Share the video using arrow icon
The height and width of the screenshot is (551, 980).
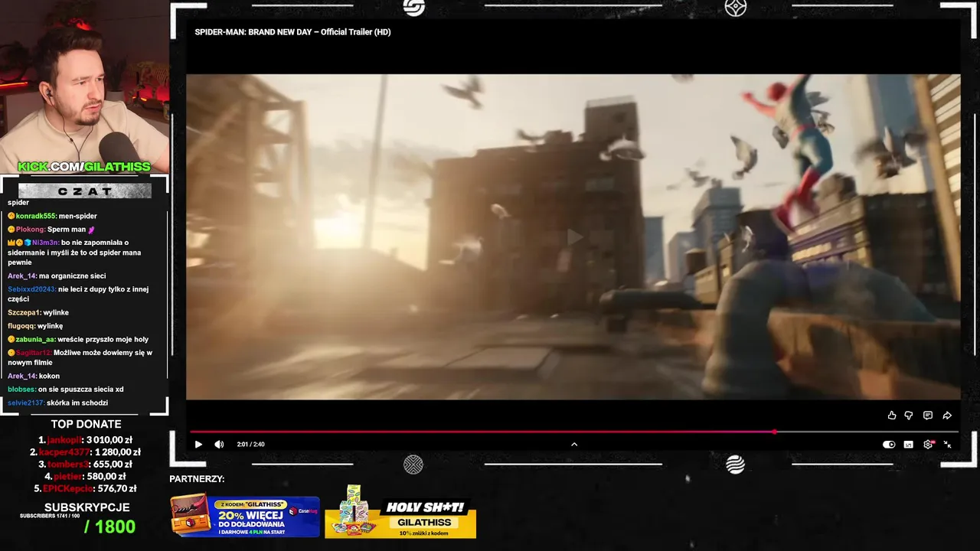coord(947,416)
